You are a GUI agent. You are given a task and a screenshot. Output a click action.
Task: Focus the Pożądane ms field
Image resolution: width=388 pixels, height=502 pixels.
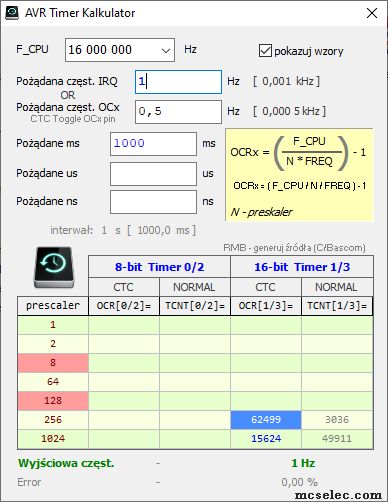[x=153, y=144]
